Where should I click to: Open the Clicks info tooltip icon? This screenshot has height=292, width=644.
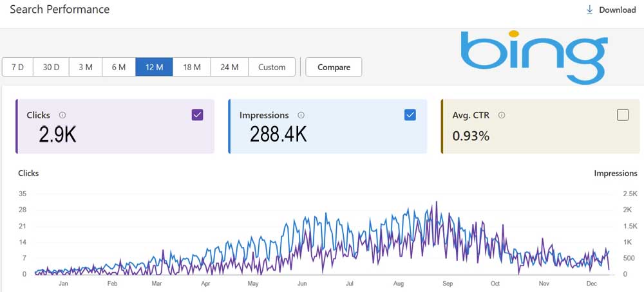tap(62, 115)
